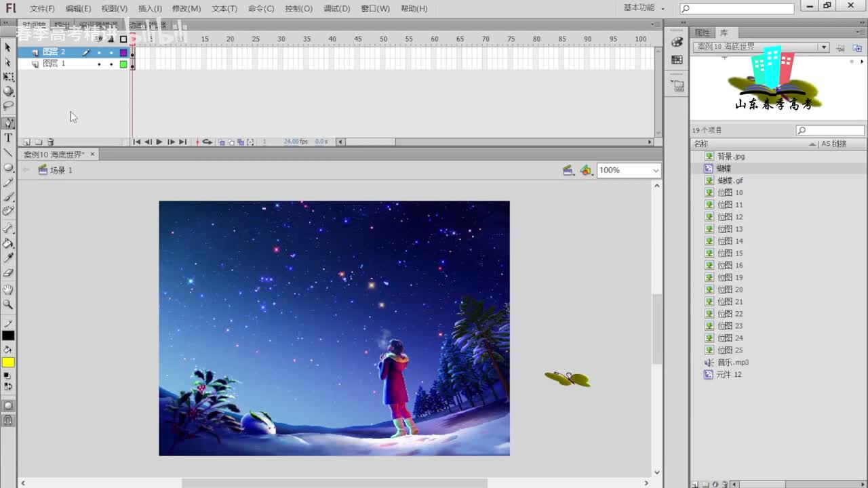The width and height of the screenshot is (868, 488).
Task: Click the edit symbols icon above stage
Action: point(586,170)
